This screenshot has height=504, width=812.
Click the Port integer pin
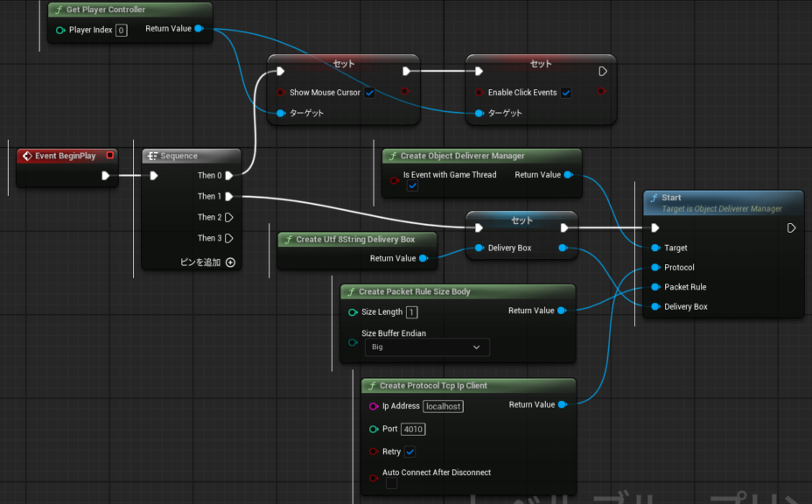(374, 429)
